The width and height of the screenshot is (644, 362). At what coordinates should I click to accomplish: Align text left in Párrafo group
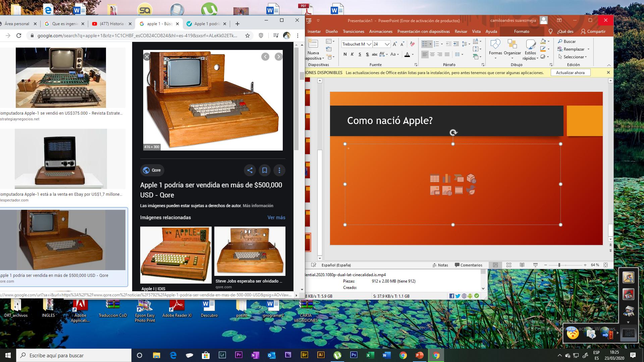point(425,54)
